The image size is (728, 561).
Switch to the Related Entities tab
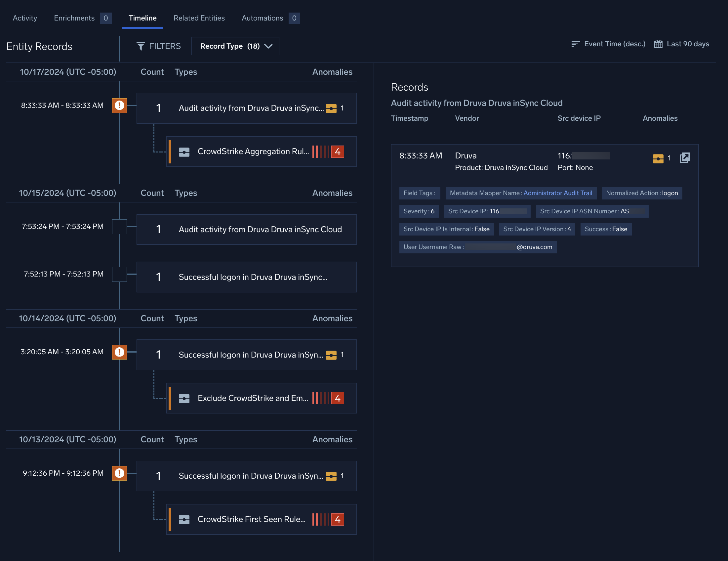(x=199, y=18)
